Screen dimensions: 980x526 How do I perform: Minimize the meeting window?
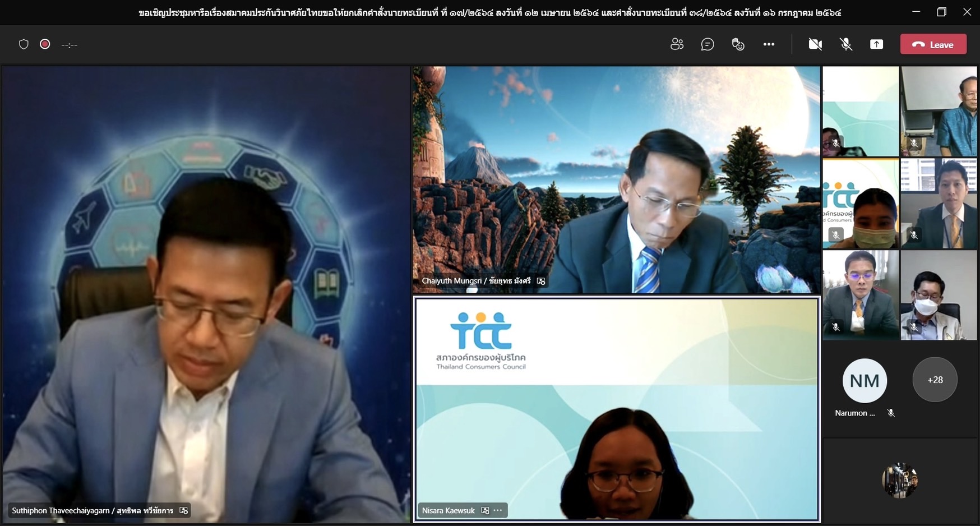(916, 12)
